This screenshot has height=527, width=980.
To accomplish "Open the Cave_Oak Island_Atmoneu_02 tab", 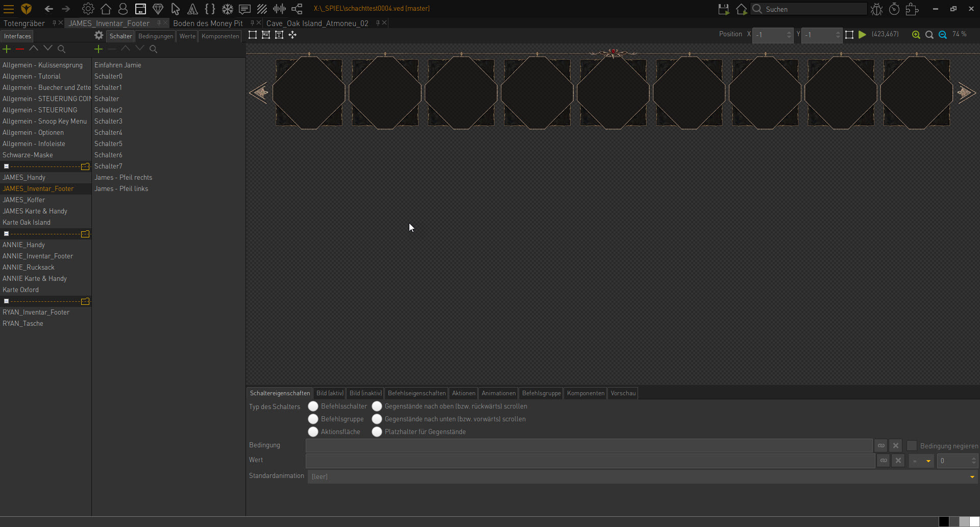I will [317, 23].
